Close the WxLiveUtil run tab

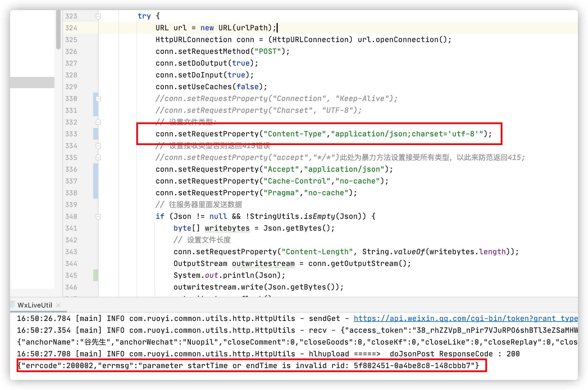point(58,305)
